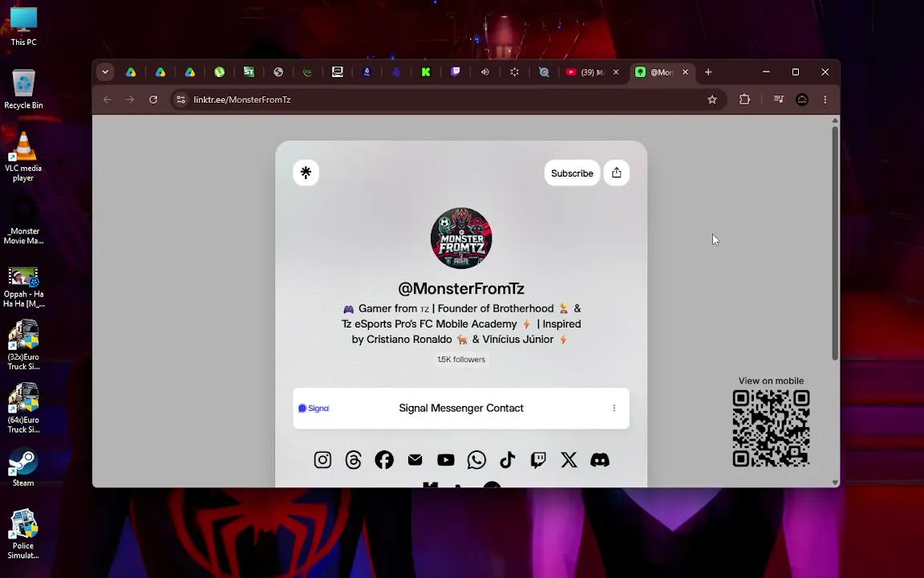Open the Threads social icon

[353, 459]
